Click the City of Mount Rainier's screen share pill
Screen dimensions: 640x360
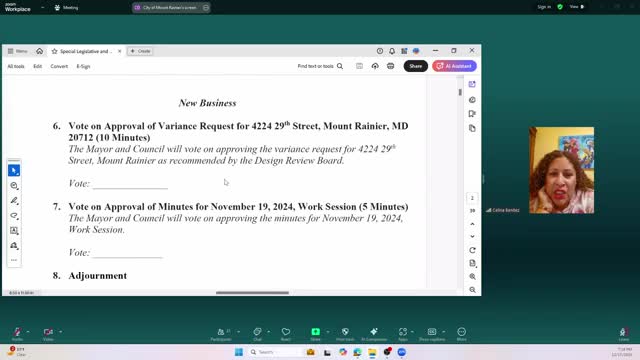[171, 7]
